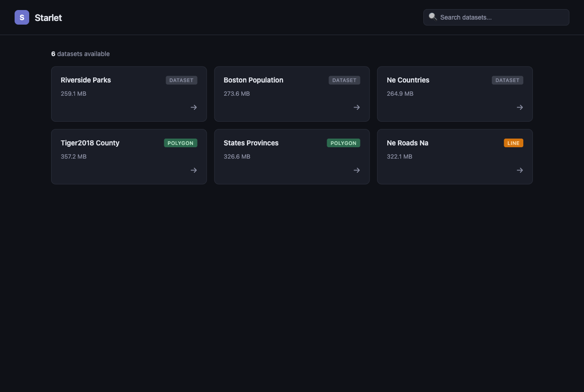The width and height of the screenshot is (584, 392).
Task: Select the Ne Countries dataset title
Action: coord(408,80)
